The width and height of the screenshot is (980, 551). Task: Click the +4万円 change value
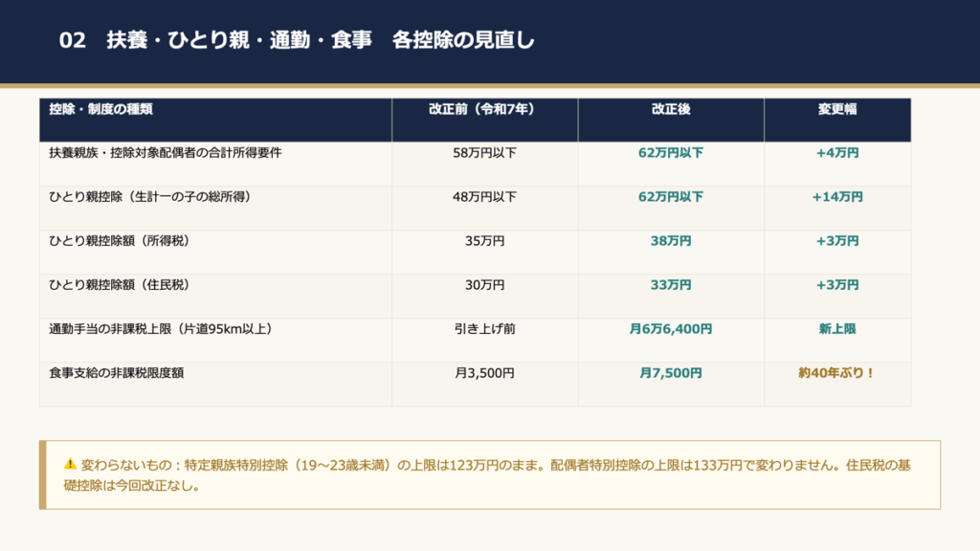[x=836, y=153]
